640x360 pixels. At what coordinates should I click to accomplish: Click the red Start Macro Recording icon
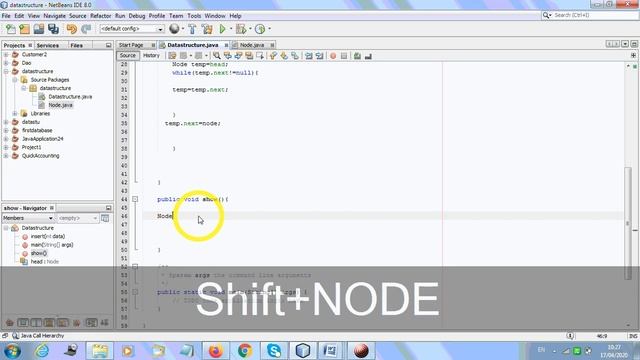pyautogui.click(x=333, y=56)
